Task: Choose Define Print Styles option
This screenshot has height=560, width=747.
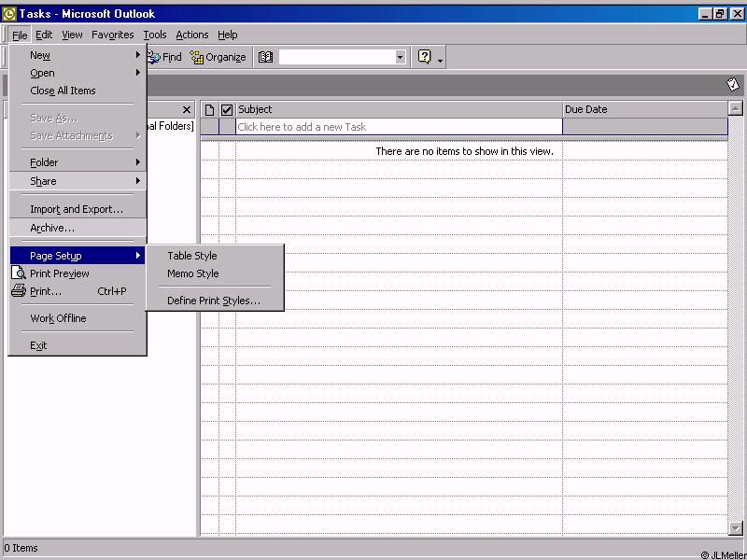Action: (213, 301)
